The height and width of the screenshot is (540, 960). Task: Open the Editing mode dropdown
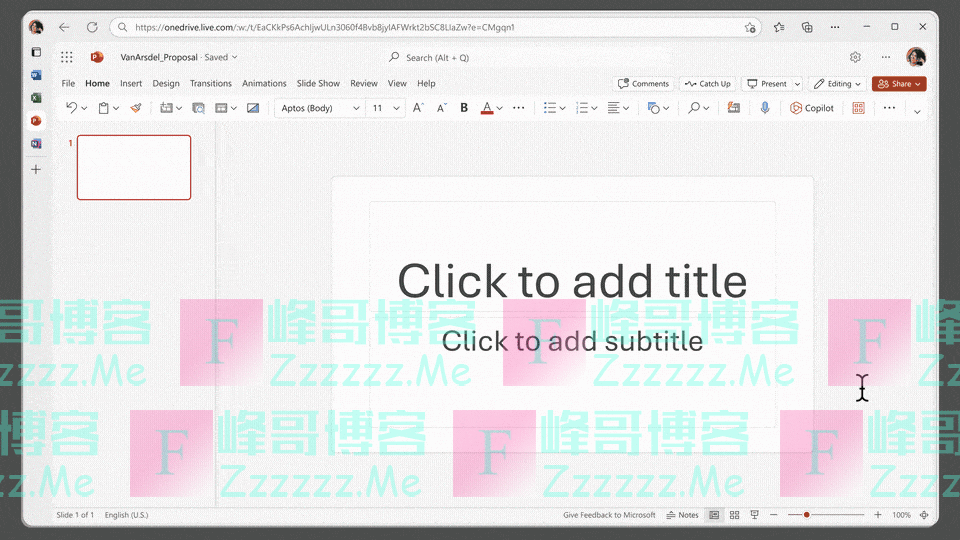click(x=837, y=84)
